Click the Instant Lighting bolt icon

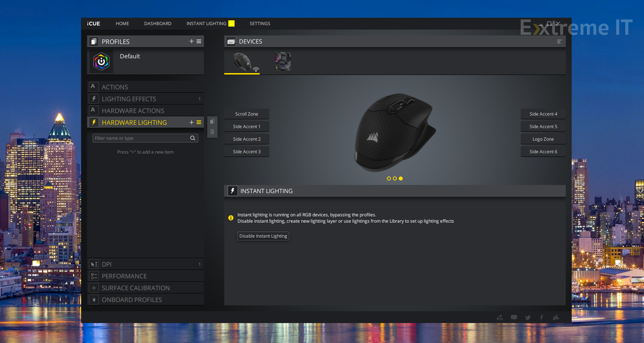pos(233,191)
